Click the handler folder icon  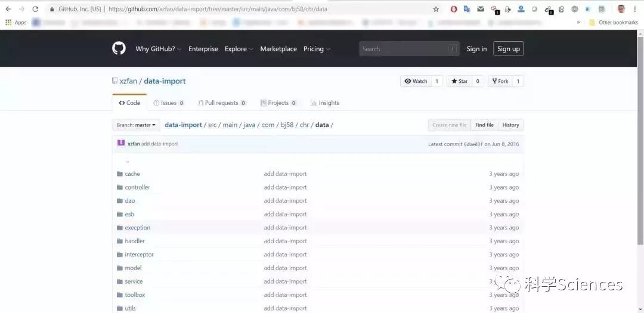pos(120,241)
